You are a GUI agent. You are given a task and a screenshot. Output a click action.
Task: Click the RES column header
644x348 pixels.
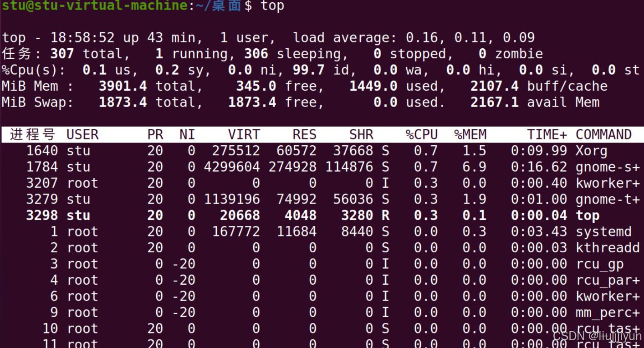click(x=304, y=134)
